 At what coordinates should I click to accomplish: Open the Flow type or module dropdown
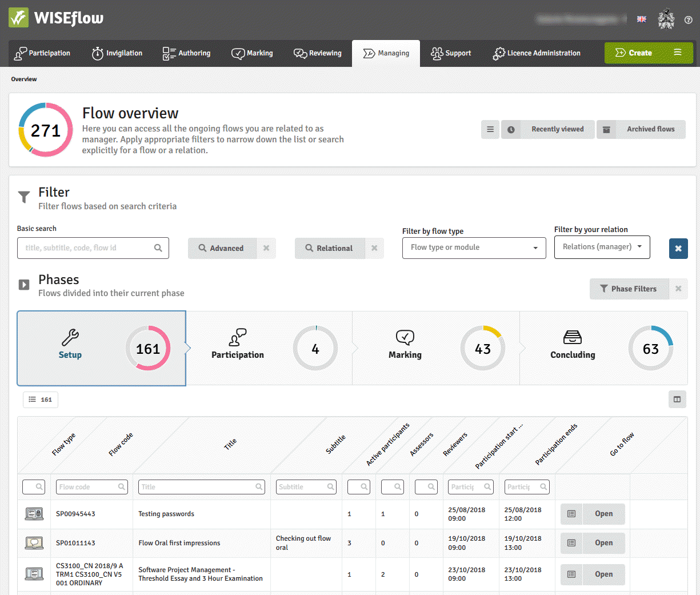click(474, 247)
